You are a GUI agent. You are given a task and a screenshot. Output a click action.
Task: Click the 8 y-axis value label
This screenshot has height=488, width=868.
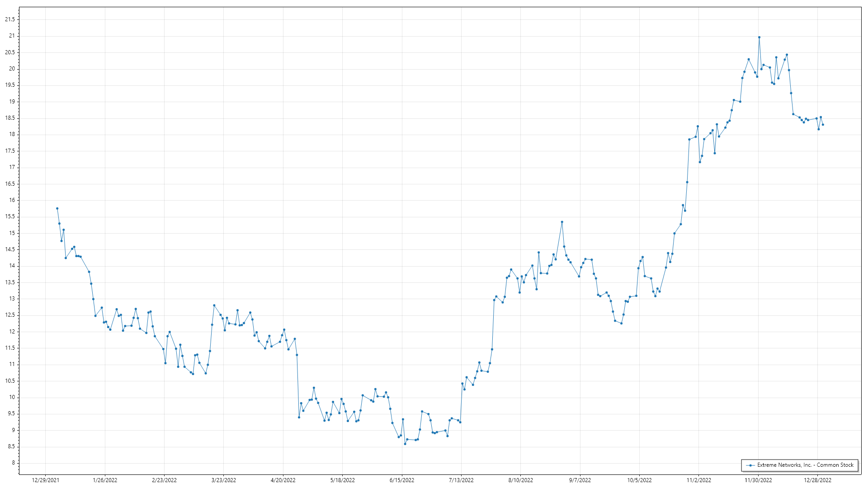(13, 463)
